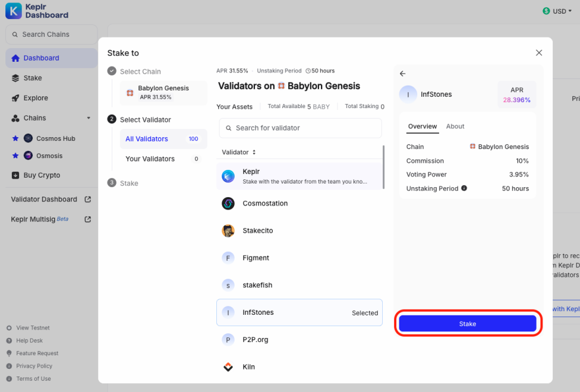Close the Stake to dialog
580x392 pixels.
click(539, 53)
